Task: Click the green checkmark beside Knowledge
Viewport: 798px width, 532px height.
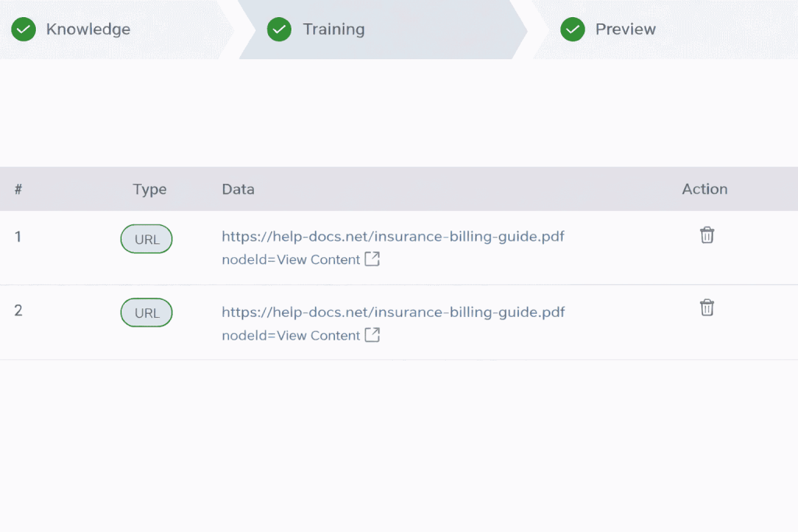Action: pos(23,30)
